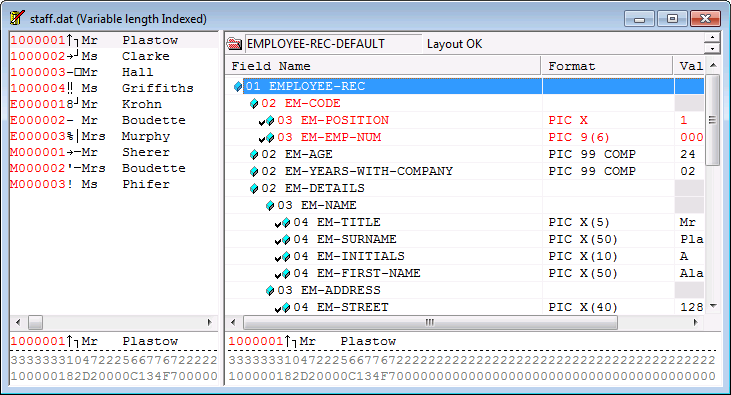Screen dimensions: 731x395
Task: Click the diamond icon of 02 EM-CODE
Action: pos(254,104)
